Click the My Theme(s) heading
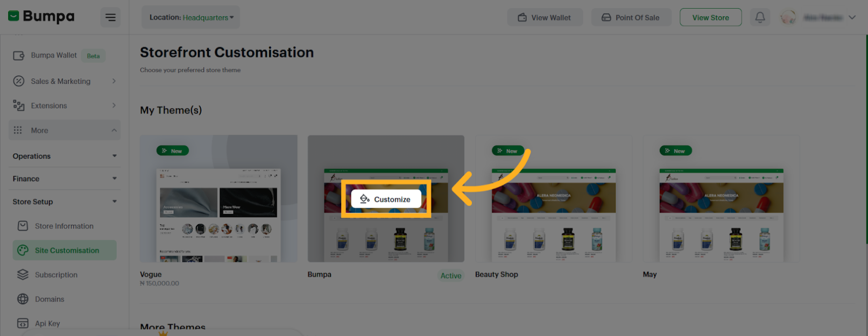This screenshot has height=336, width=868. [171, 110]
